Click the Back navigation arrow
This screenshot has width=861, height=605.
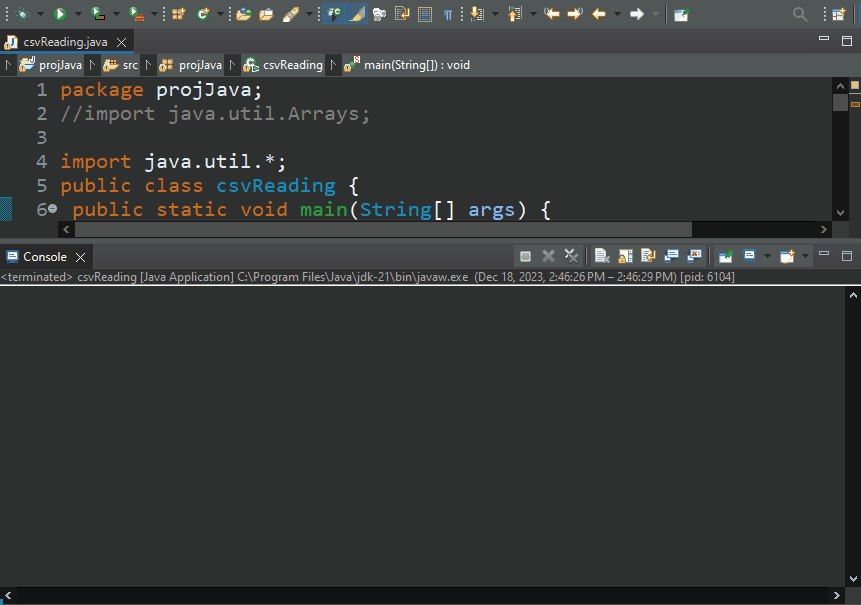599,14
